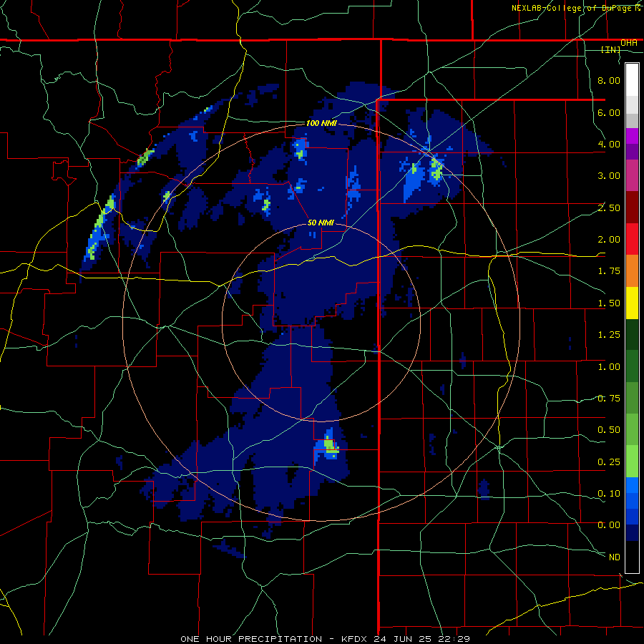Click the 1.75 legend value
644x644 pixels.
point(609,271)
